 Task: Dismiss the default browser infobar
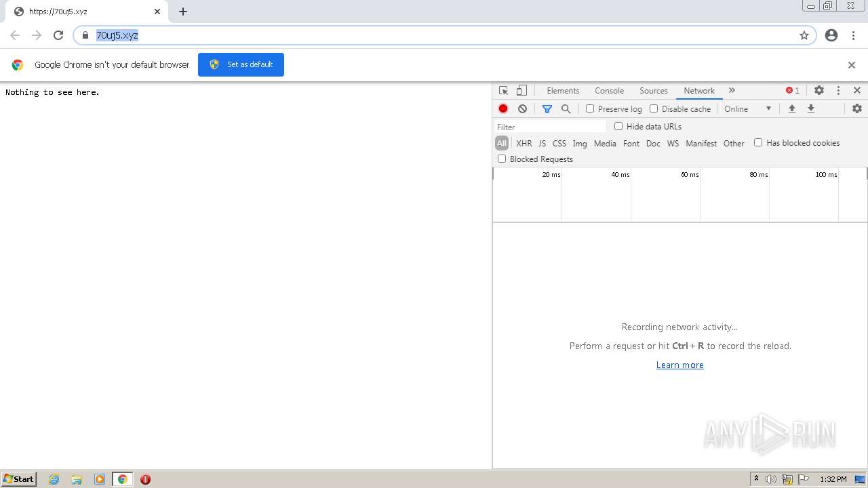coord(852,65)
